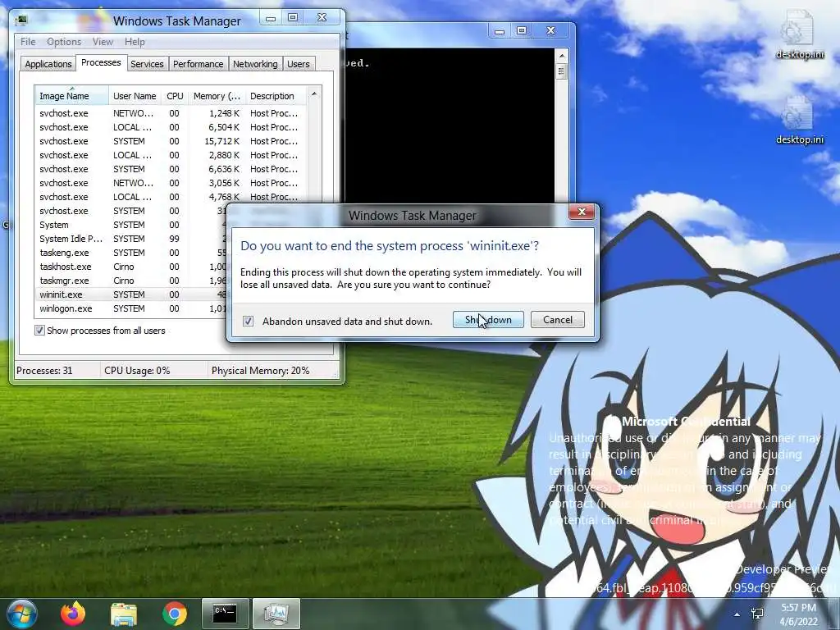Image resolution: width=840 pixels, height=630 pixels.
Task: Open the Windows Start orb
Action: [x=22, y=614]
